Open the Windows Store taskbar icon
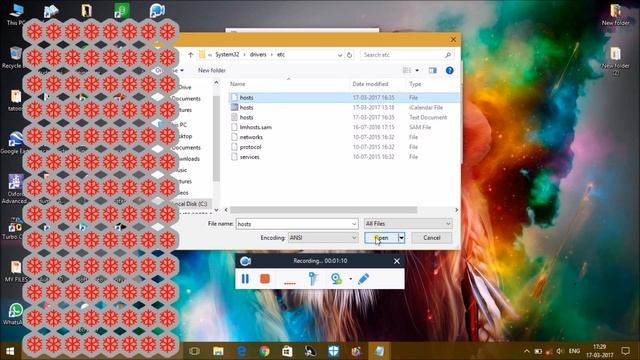The image size is (640, 360). tap(287, 351)
